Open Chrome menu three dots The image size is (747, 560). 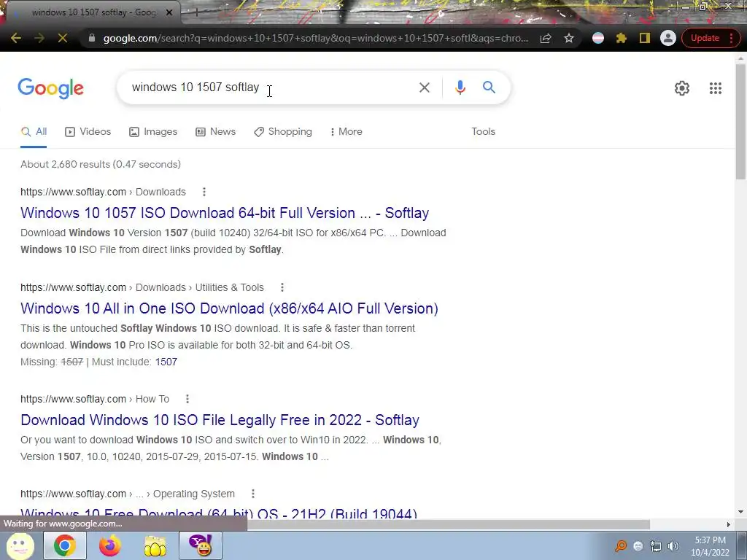tap(731, 38)
